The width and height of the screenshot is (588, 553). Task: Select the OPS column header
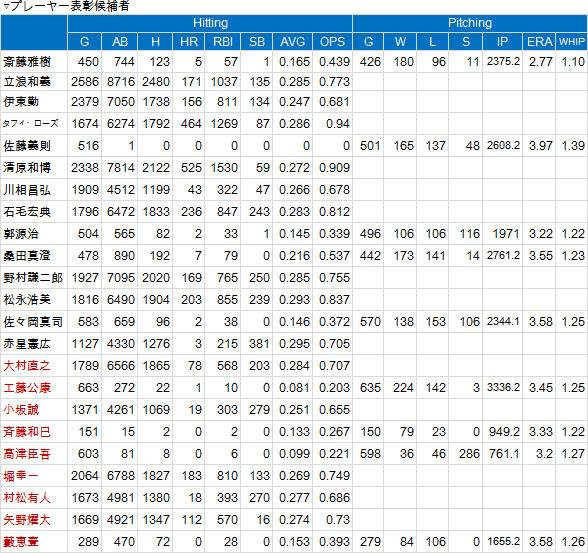tap(332, 42)
